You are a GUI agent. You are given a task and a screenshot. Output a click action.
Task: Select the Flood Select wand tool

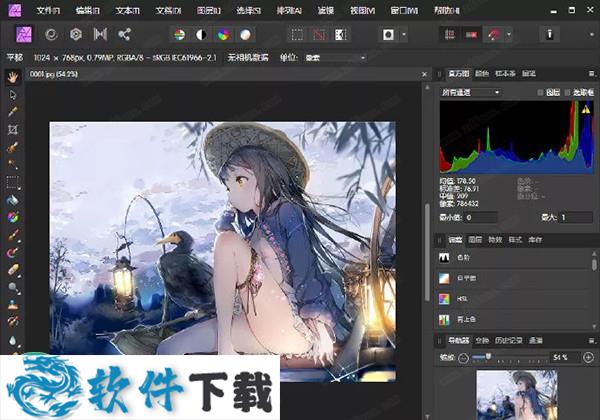(13, 164)
